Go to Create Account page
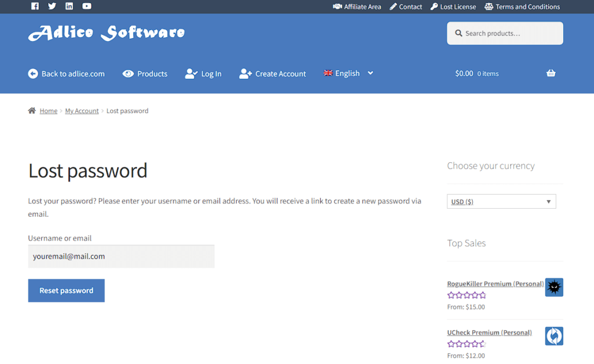Image resolution: width=594 pixels, height=364 pixels. pyautogui.click(x=273, y=74)
